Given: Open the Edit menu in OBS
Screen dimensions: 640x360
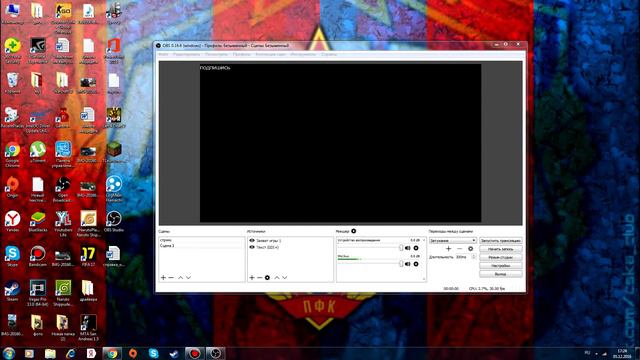Looking at the screenshot, I should pyautogui.click(x=187, y=54).
